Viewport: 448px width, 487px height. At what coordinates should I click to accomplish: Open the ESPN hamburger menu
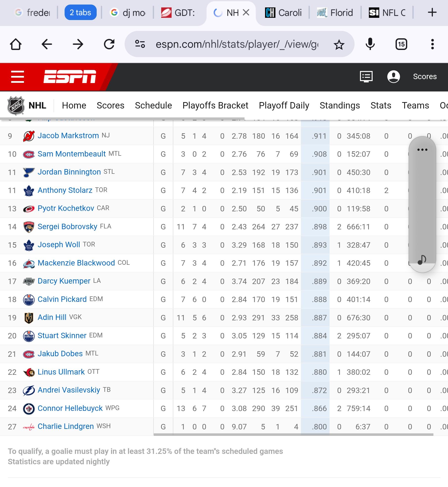pyautogui.click(x=18, y=76)
